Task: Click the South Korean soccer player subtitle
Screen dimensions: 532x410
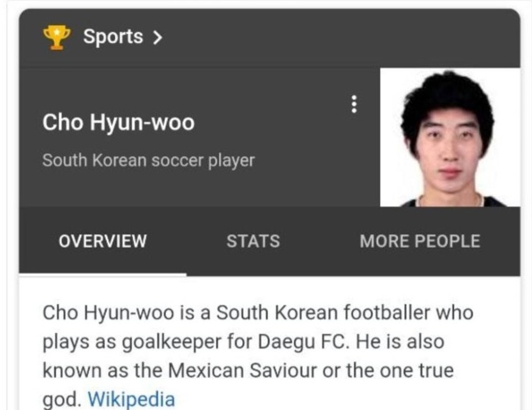Action: click(148, 160)
